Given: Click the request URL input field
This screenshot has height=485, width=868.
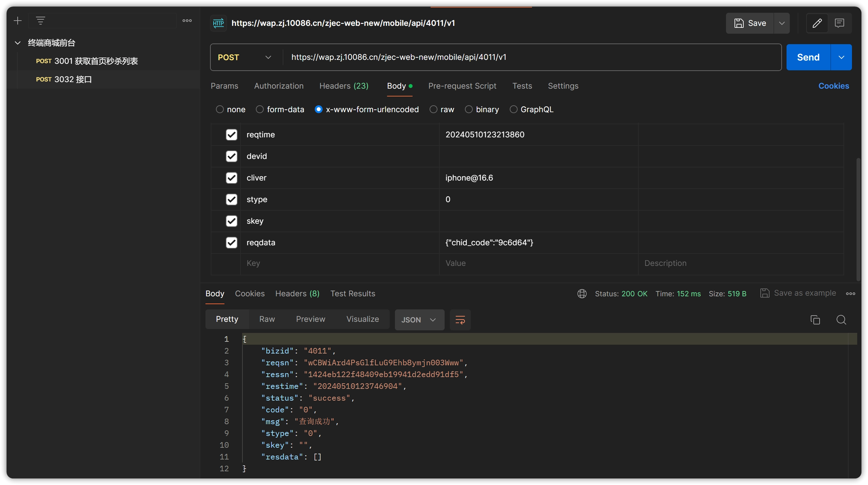Looking at the screenshot, I should [x=532, y=57].
